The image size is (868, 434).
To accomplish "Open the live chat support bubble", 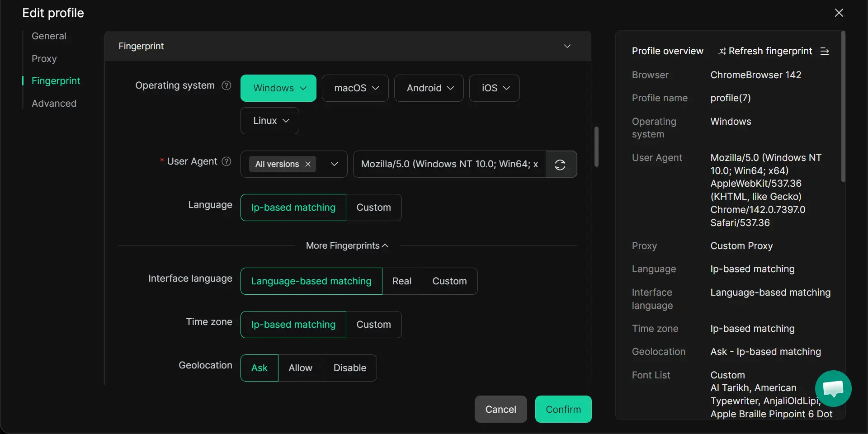I will coord(833,388).
